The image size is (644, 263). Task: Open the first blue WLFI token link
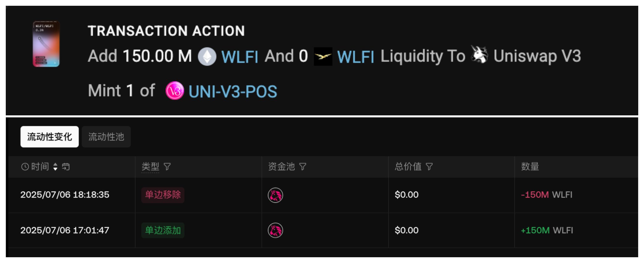click(239, 57)
